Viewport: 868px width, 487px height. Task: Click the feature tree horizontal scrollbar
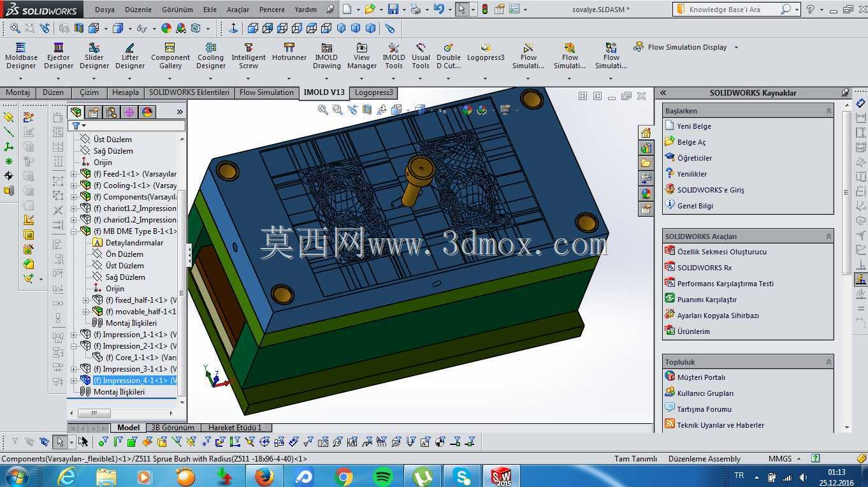pos(121,413)
